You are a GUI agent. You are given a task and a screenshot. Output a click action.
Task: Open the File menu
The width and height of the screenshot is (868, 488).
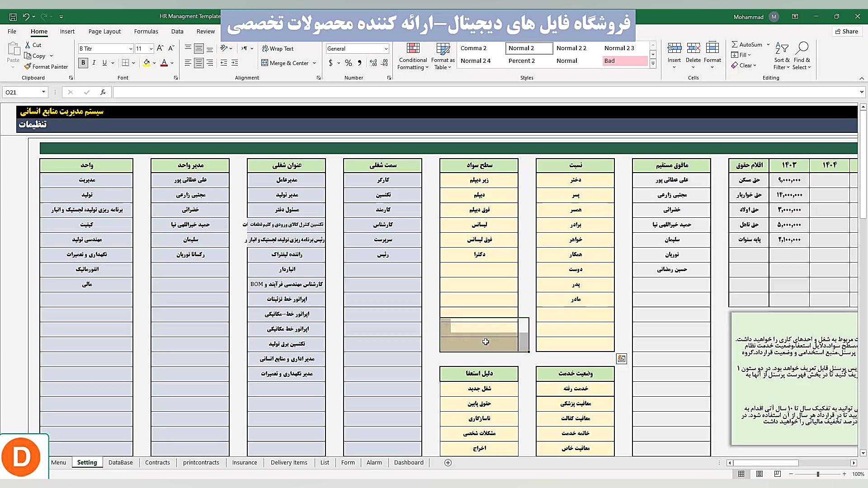pos(12,31)
